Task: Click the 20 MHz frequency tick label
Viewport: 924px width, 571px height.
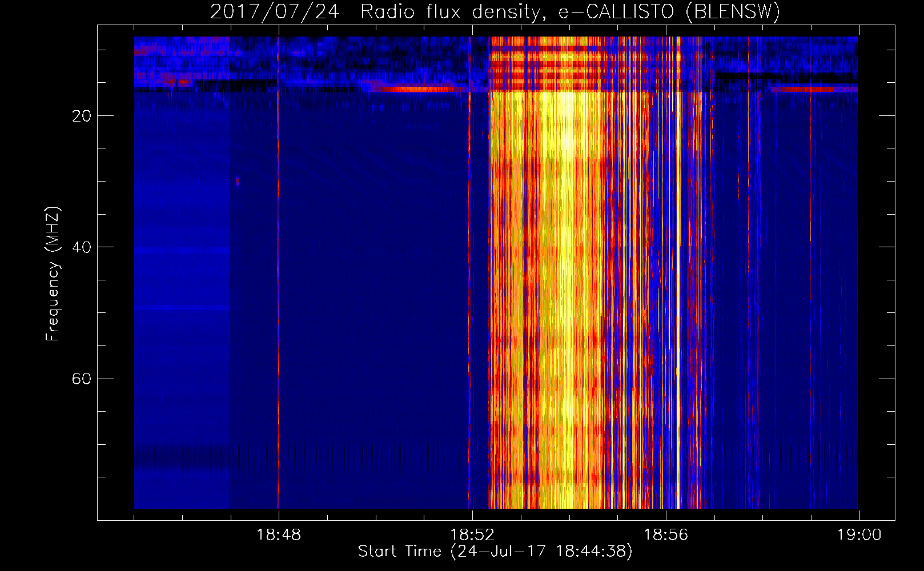Action: coord(82,116)
